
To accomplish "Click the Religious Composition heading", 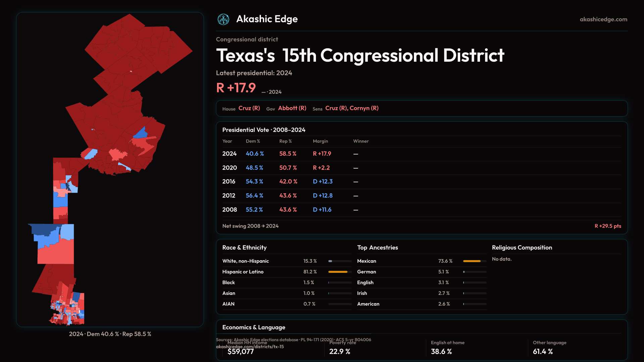I will coord(522,248).
